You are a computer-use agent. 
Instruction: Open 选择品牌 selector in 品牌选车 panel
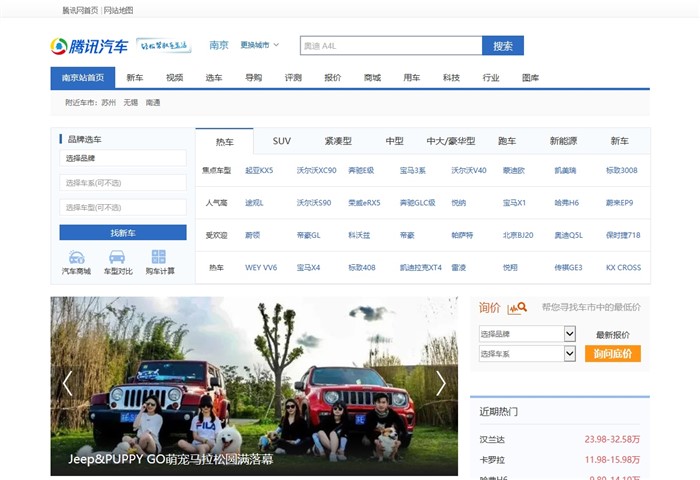[x=123, y=158]
